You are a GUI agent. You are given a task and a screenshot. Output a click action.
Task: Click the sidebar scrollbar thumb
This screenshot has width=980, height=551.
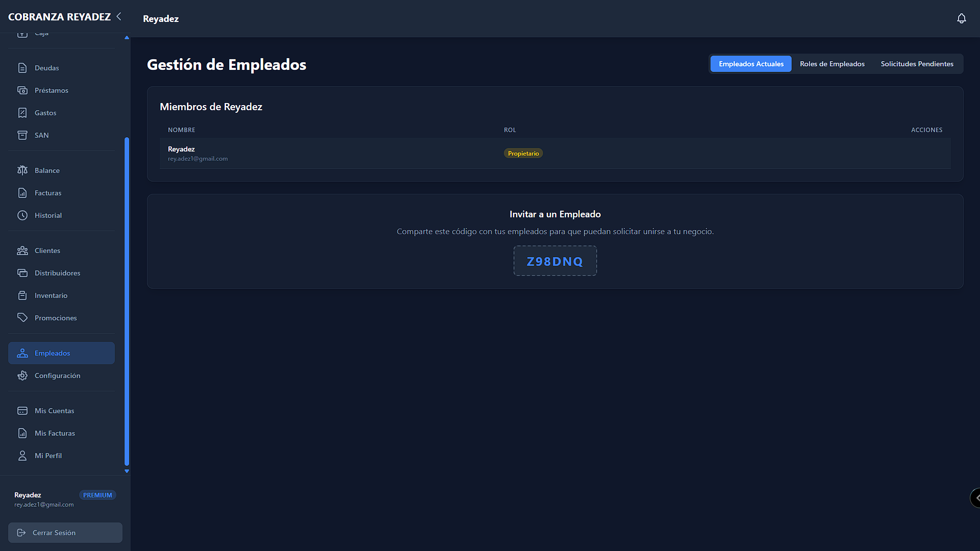(x=127, y=301)
